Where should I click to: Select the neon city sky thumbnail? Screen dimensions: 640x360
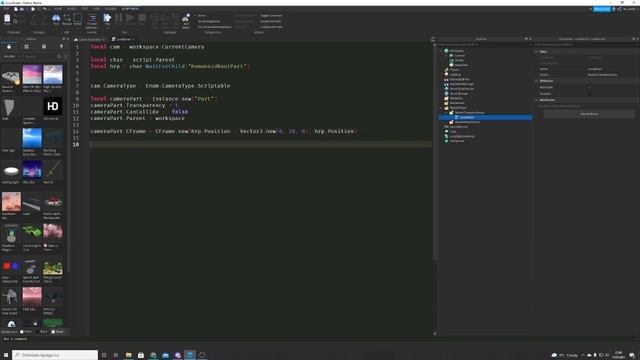32,170
